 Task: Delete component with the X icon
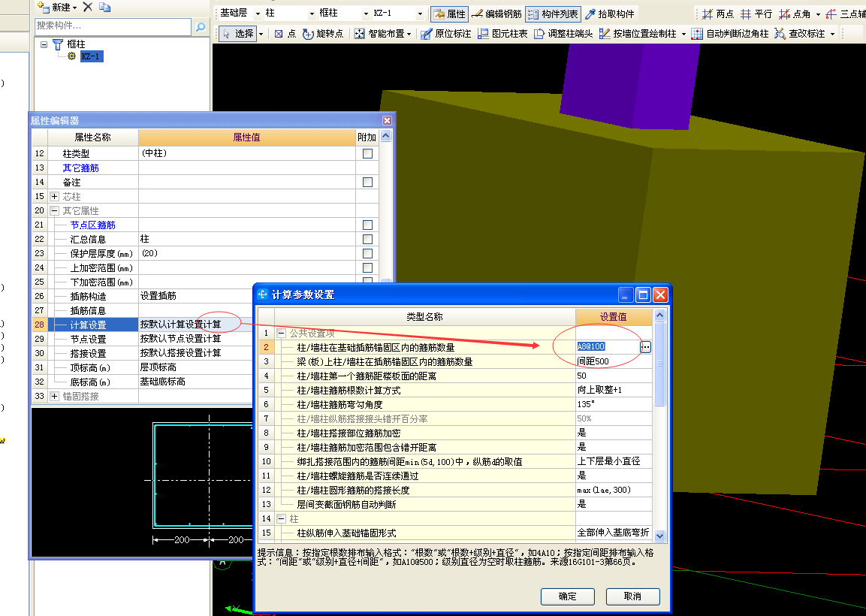(87, 8)
